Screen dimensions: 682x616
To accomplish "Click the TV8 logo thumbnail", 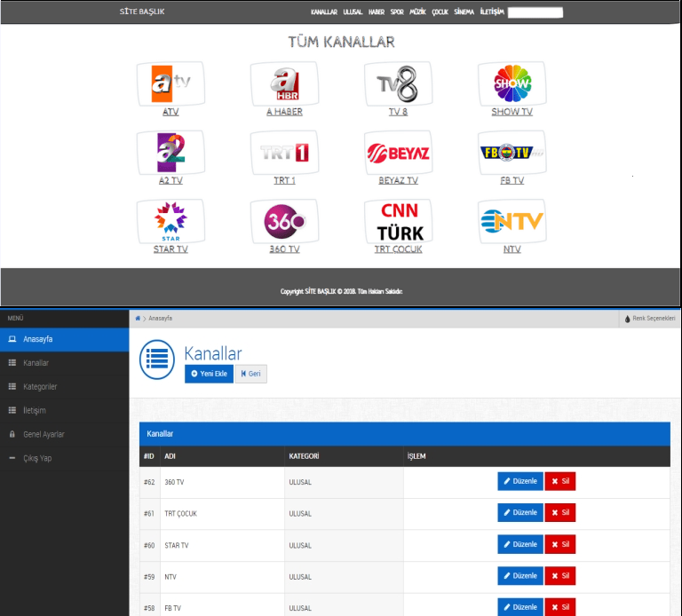I will [398, 83].
